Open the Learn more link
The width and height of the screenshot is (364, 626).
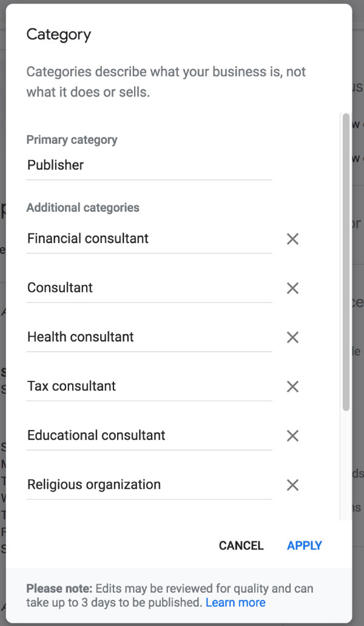tap(235, 602)
